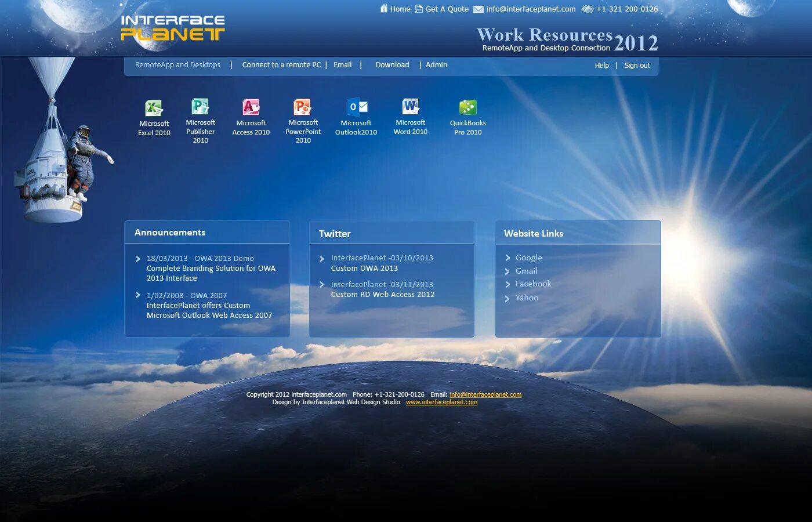This screenshot has height=522, width=812.
Task: Click arrow beside Twitter entry 03/11/2013
Action: (321, 284)
